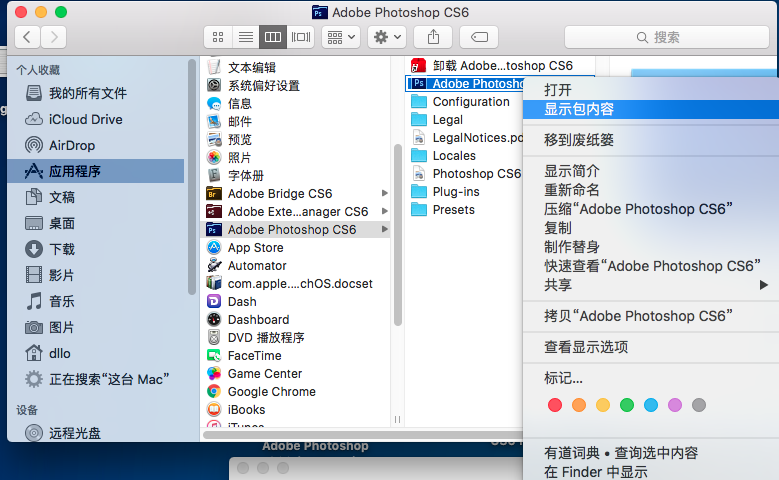This screenshot has height=480, width=779.
Task: Open the Plug-ins folder
Action: pos(465,191)
